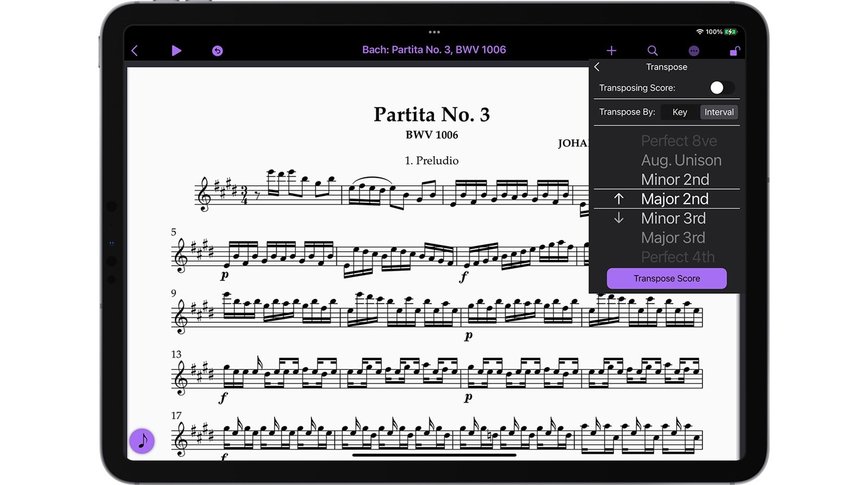
Task: Tap the treble clef in first system
Action: coord(204,194)
